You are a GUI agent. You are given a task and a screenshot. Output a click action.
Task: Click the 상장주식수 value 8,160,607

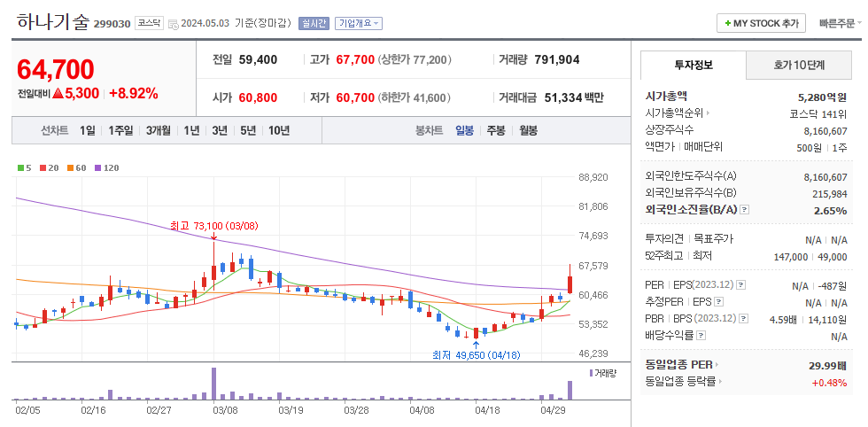(825, 131)
